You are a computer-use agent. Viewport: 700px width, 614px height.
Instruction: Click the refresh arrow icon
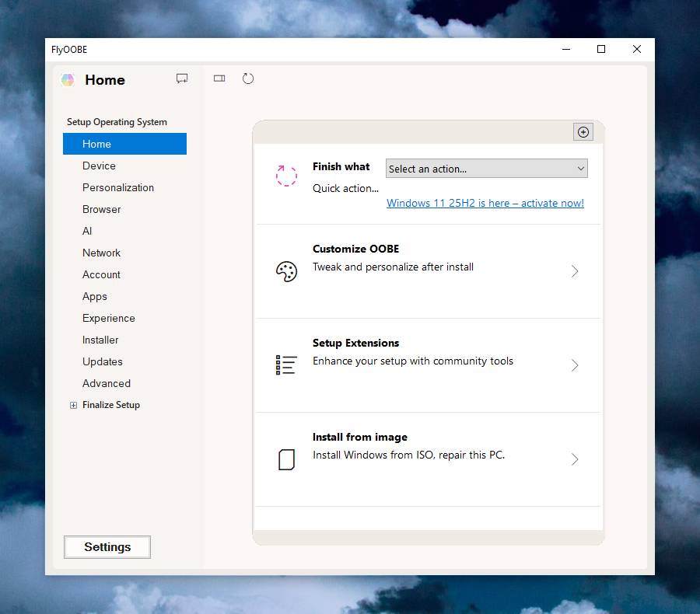tap(248, 78)
